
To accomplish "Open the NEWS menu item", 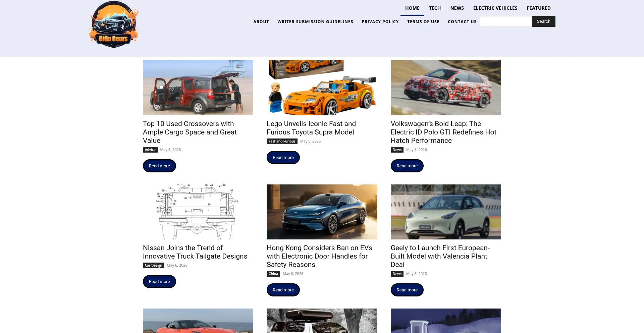I will [457, 8].
